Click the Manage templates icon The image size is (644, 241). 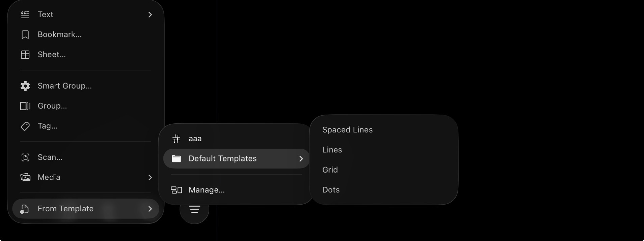coord(177,190)
